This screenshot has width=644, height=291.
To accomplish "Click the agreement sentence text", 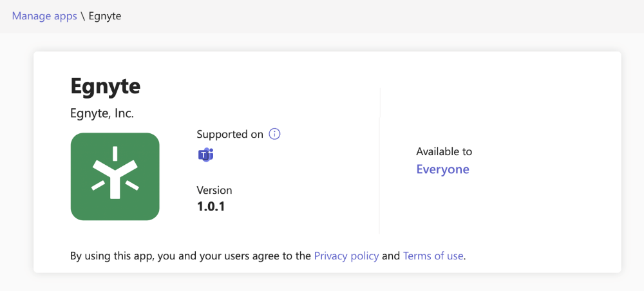I will 268,256.
